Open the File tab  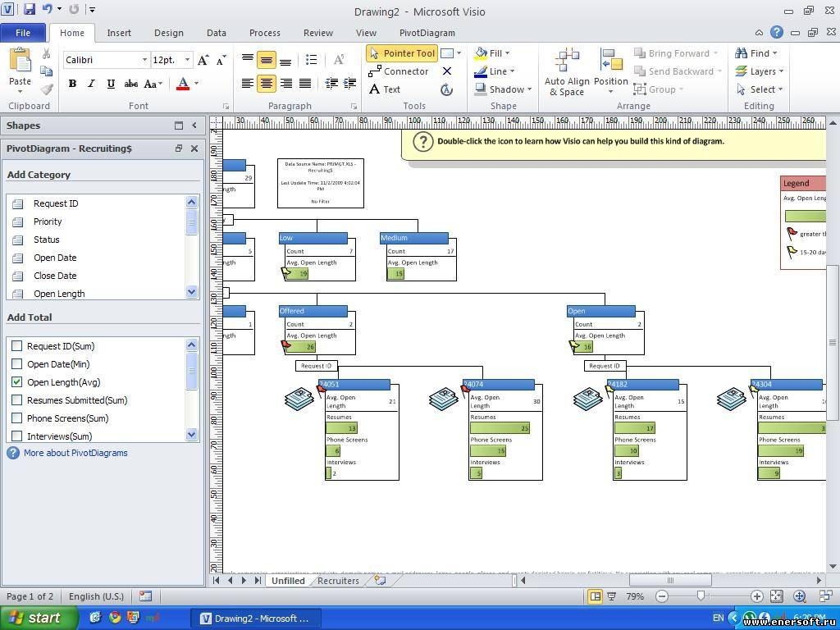pos(23,33)
